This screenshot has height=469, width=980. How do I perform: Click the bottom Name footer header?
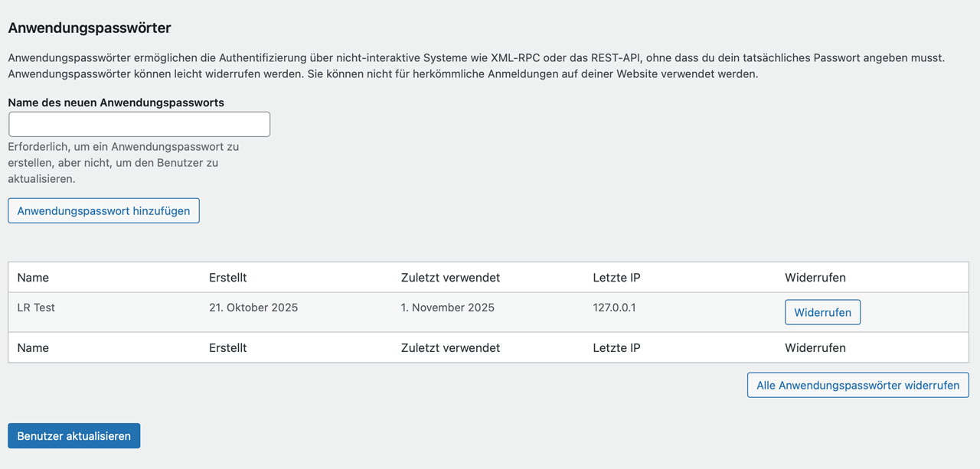[33, 347]
